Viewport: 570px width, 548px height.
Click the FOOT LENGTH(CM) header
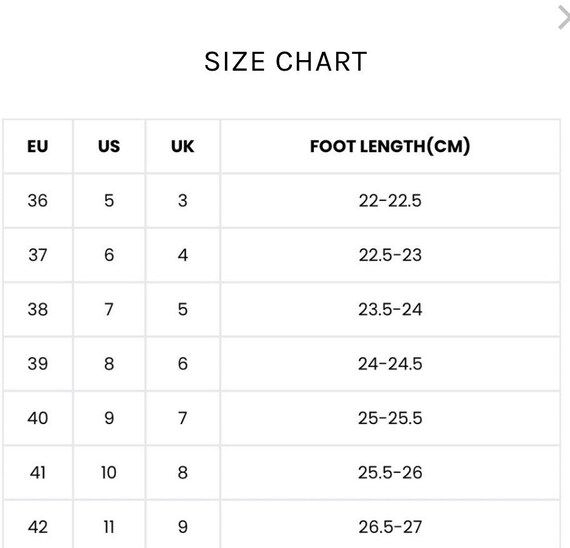(x=390, y=146)
